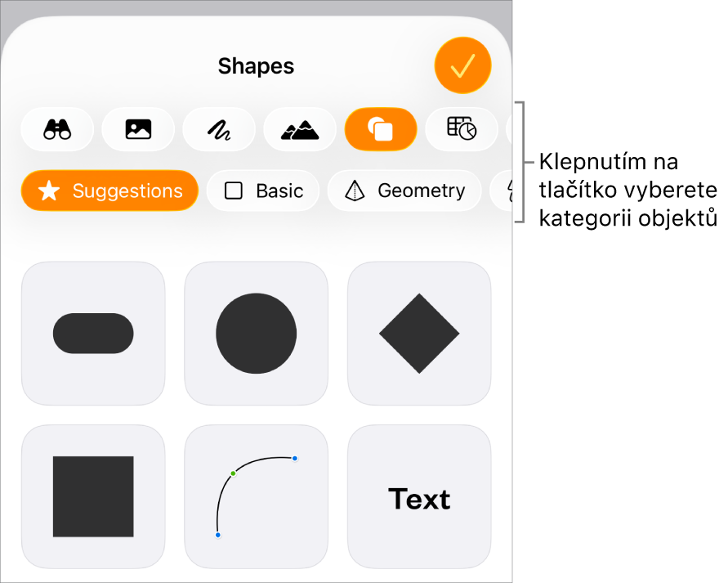The image size is (728, 583).
Task: Click the star icon in Suggestions
Action: click(49, 191)
